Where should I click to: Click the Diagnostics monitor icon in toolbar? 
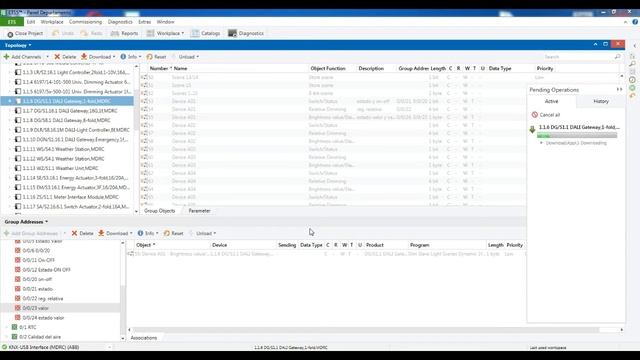[232, 33]
